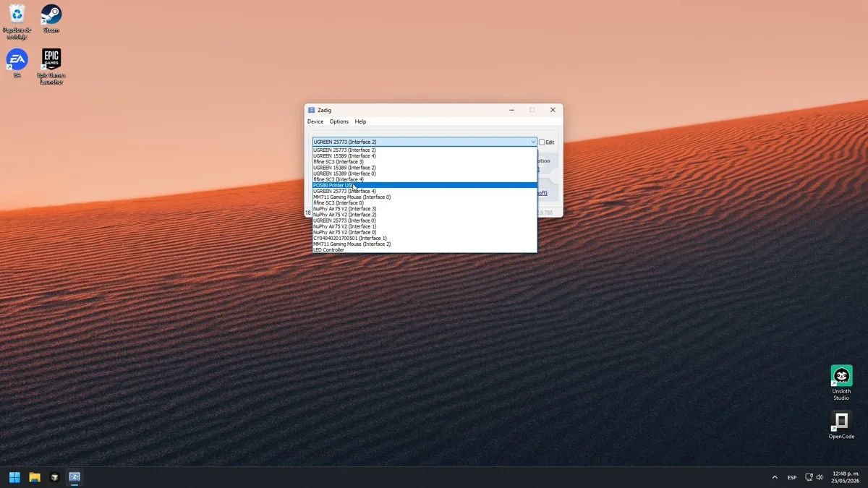Open File Explorer from the taskbar
Viewport: 868px width, 488px height.
coord(34,477)
